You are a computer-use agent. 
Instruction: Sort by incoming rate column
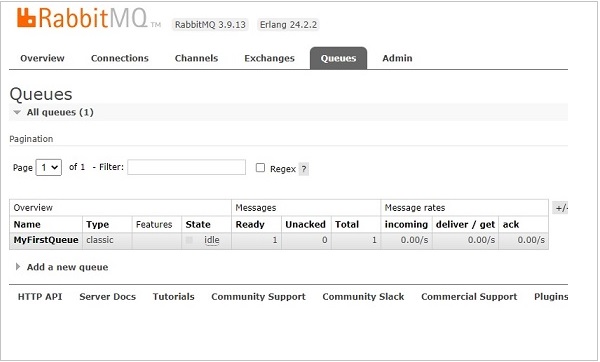[x=406, y=224]
